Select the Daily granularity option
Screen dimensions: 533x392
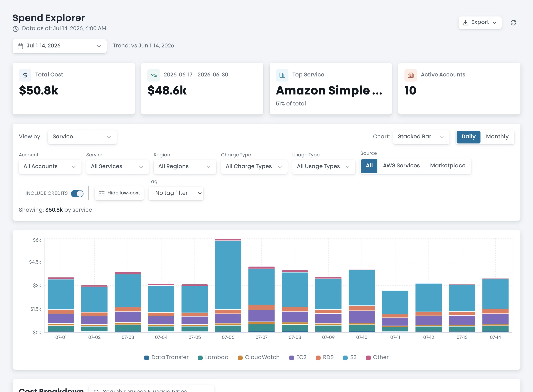pyautogui.click(x=468, y=137)
